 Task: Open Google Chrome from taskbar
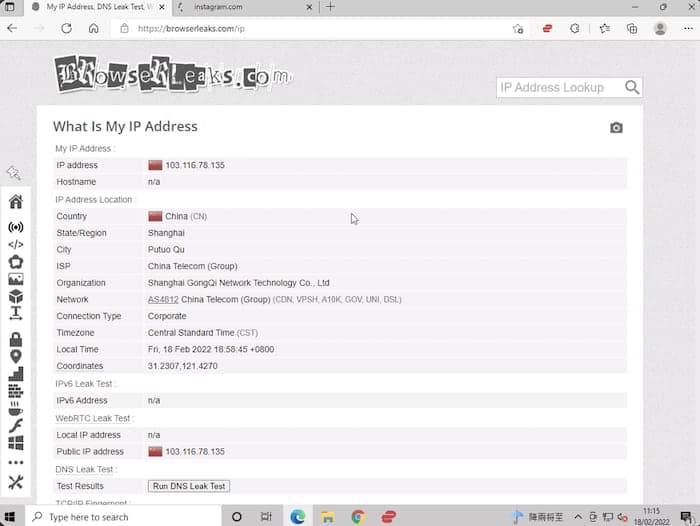click(358, 517)
